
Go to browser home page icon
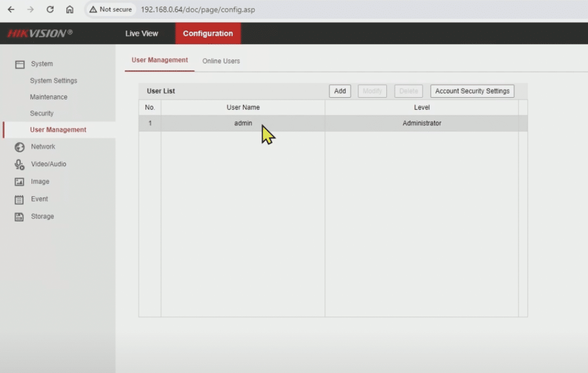69,9
